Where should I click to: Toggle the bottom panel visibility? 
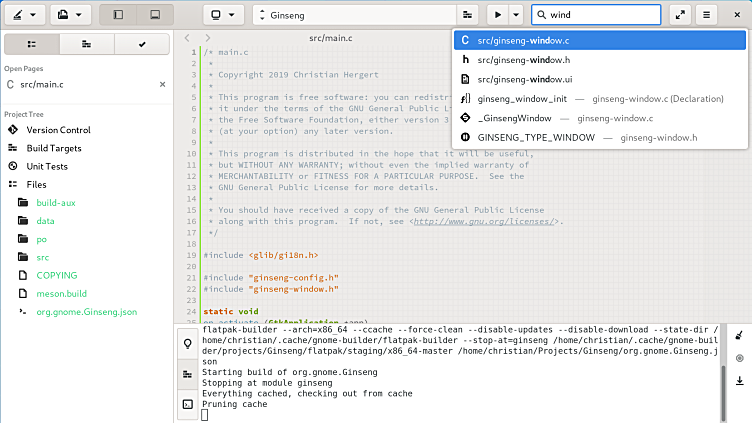154,15
